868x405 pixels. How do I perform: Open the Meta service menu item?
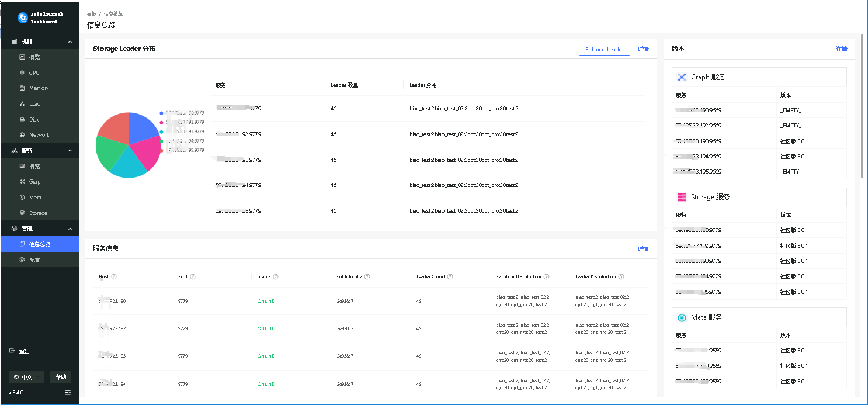[x=35, y=198]
